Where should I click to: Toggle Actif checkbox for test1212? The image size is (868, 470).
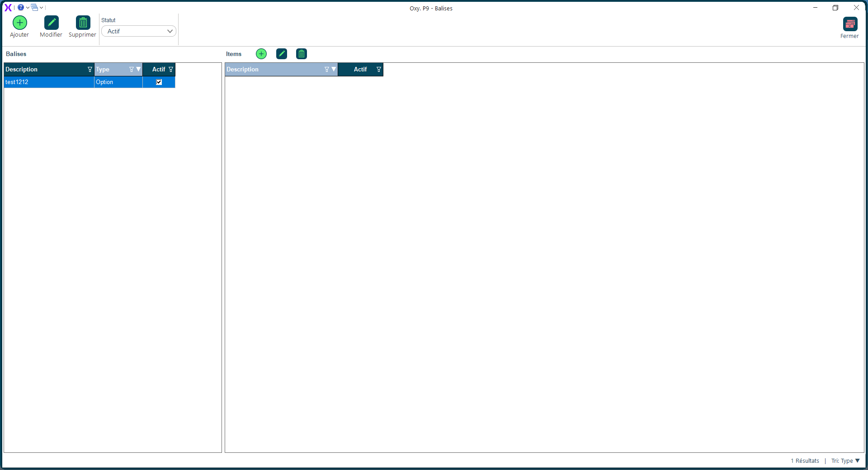tap(159, 82)
